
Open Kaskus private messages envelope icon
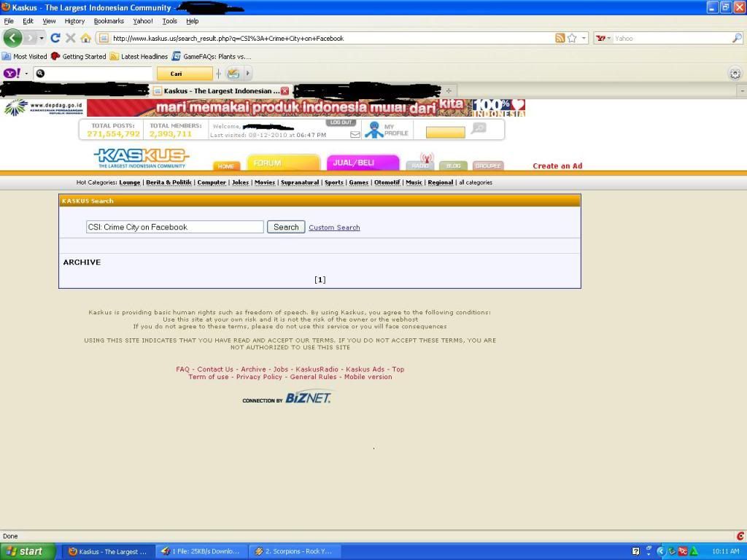[355, 135]
